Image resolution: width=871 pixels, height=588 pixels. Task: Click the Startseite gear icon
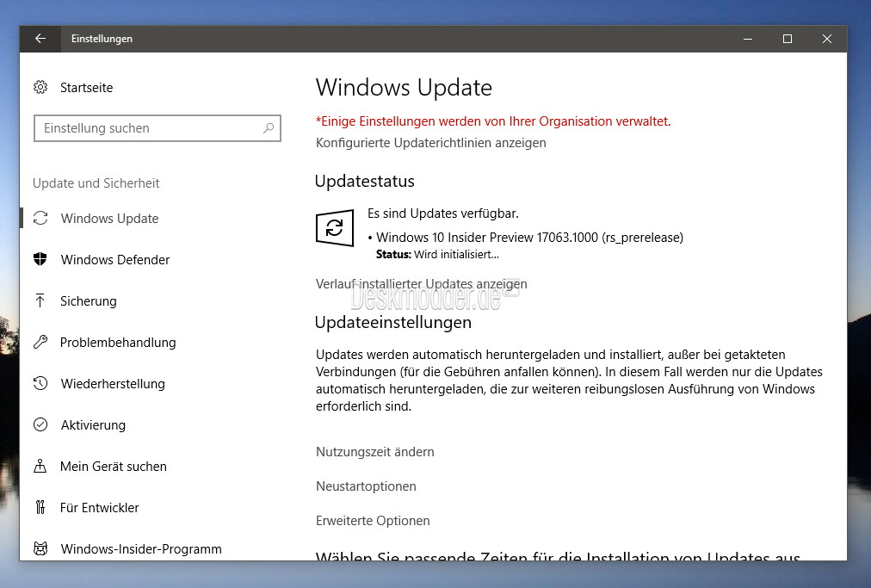click(x=40, y=87)
